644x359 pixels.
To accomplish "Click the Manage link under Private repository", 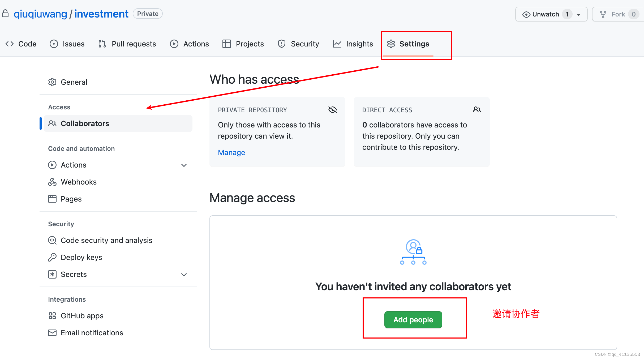I will pyautogui.click(x=231, y=152).
